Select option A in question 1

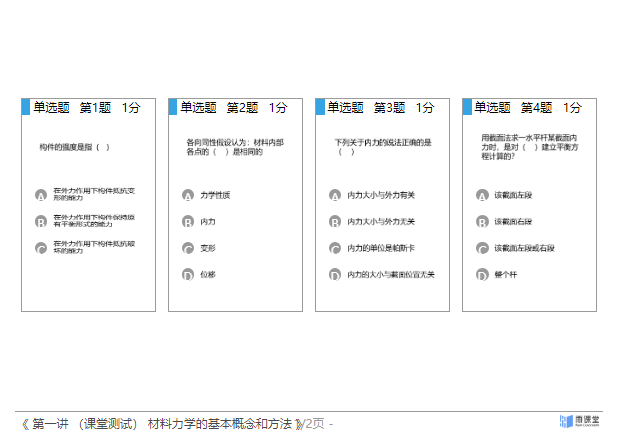(x=41, y=195)
